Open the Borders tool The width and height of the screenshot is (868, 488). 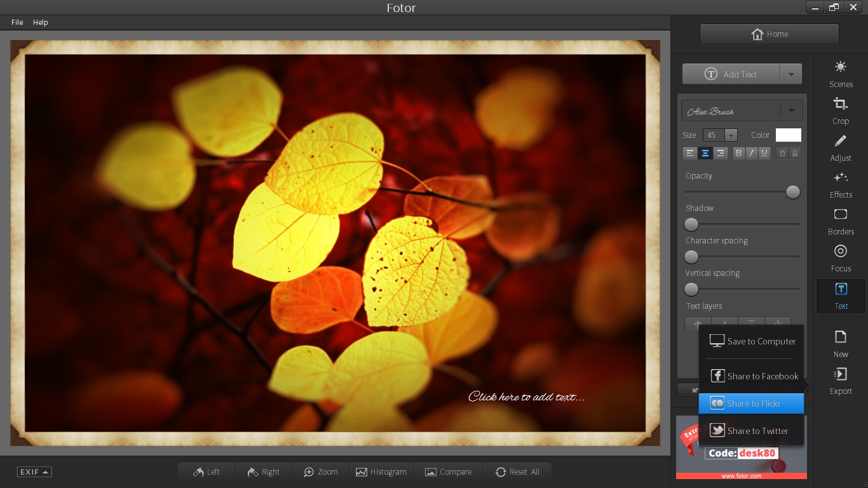(841, 222)
